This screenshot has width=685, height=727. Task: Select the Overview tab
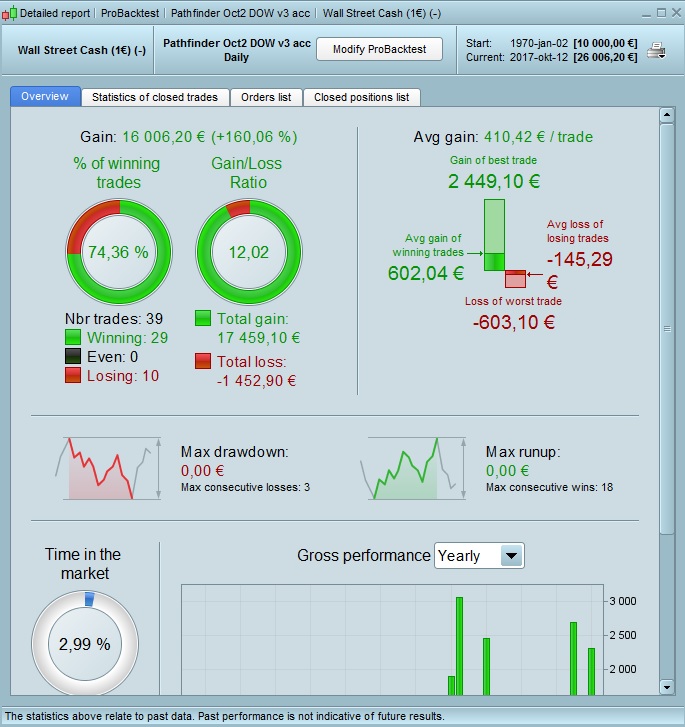coord(45,96)
